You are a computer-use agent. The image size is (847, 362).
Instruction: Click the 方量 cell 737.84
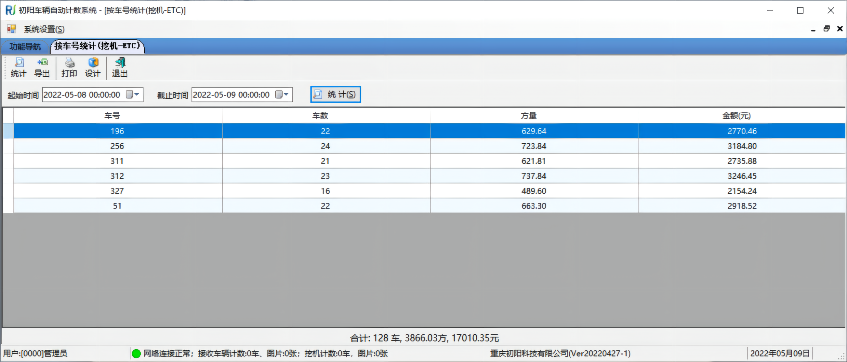click(x=534, y=176)
